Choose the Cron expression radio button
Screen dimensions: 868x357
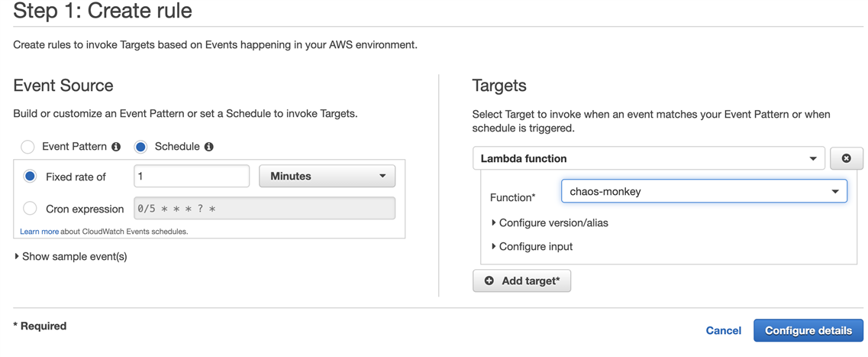coord(31,209)
